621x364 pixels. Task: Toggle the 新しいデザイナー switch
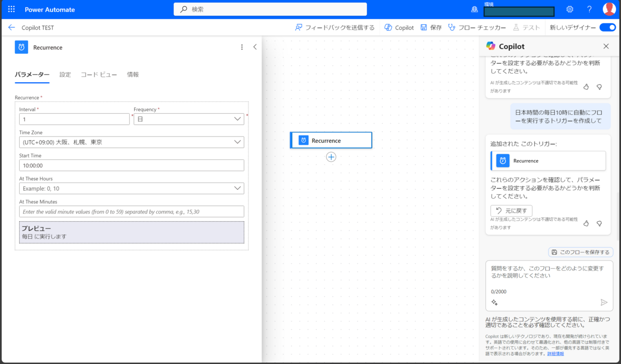tap(608, 27)
